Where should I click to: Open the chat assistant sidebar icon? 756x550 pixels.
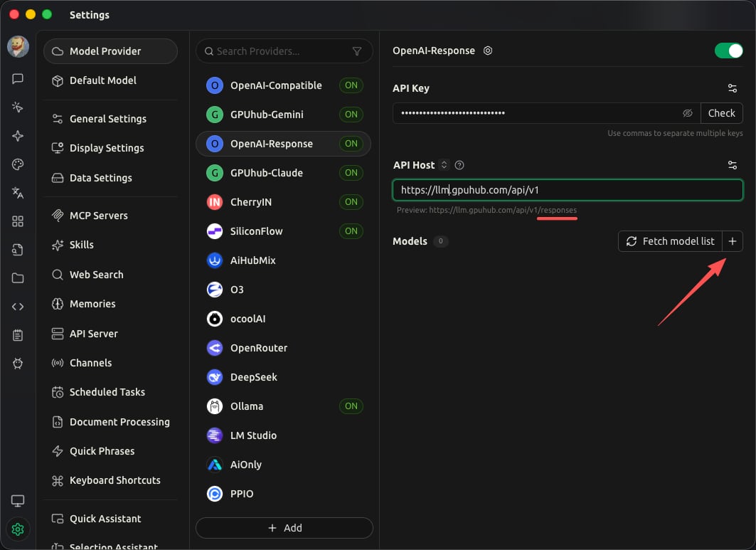(x=18, y=79)
